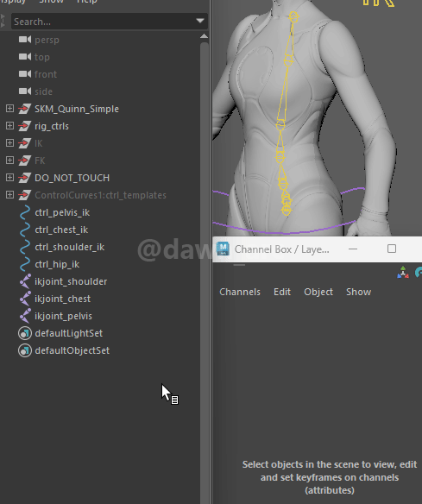Select SKM_Quinn_Simple in the Outliner
The height and width of the screenshot is (504, 422).
(77, 109)
